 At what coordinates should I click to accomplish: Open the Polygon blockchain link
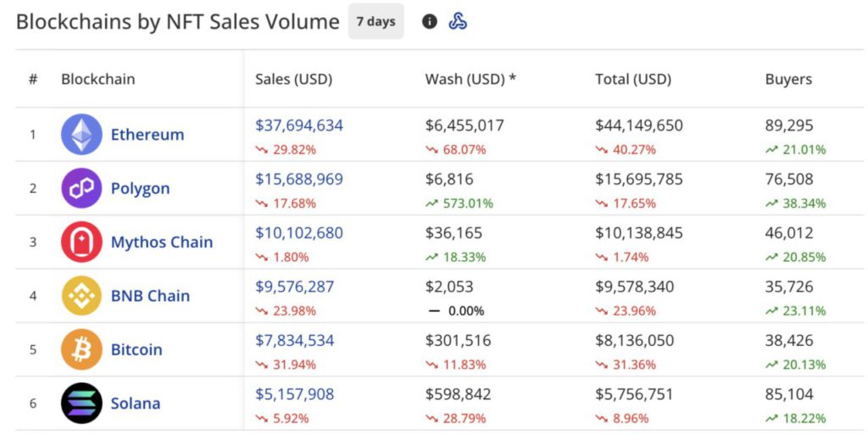pos(140,188)
